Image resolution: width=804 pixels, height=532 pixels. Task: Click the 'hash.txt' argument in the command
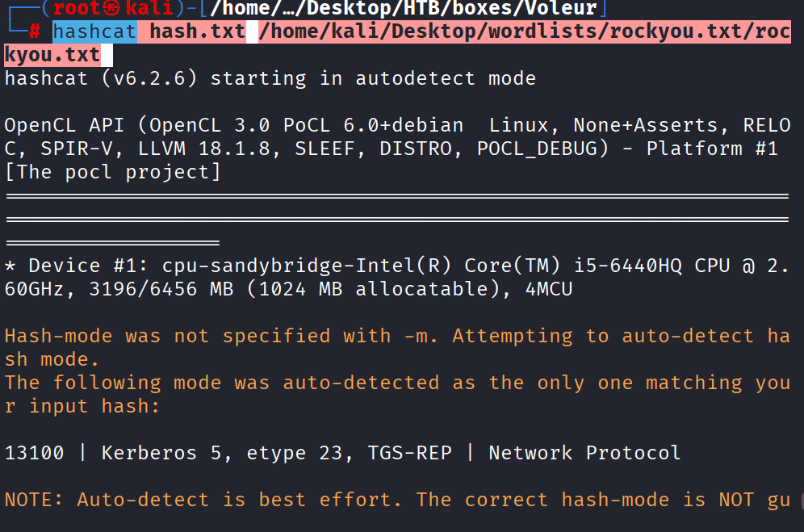pos(197,32)
